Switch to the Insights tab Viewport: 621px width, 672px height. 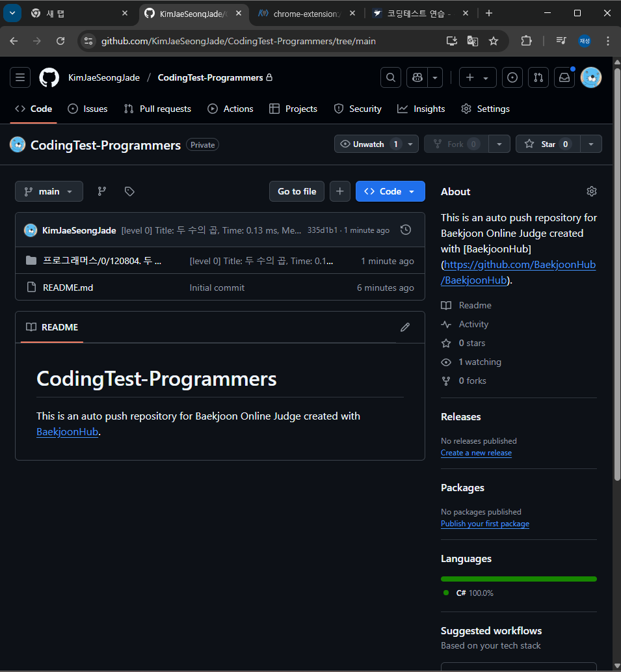click(x=421, y=109)
